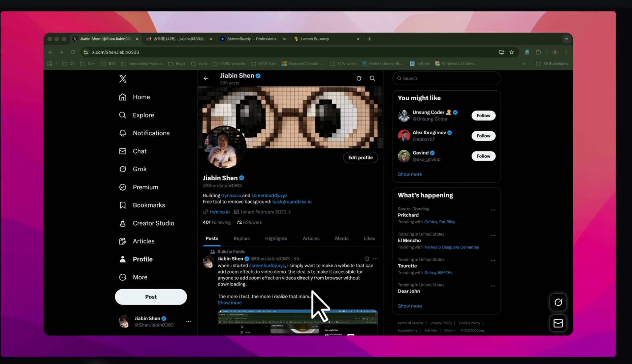Viewport: 632px width, 364px height.
Task: View 72 Followers list
Action: pos(249,222)
